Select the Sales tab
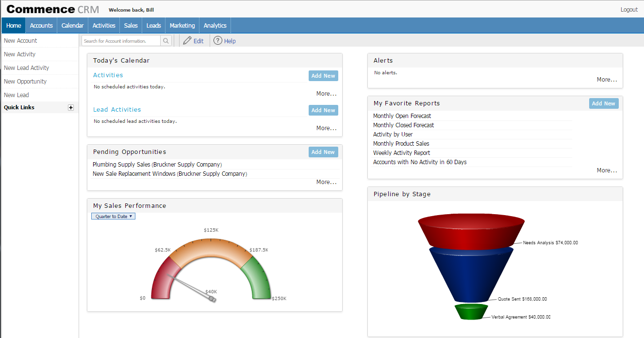Viewport: 644px width, 338px height. 131,26
